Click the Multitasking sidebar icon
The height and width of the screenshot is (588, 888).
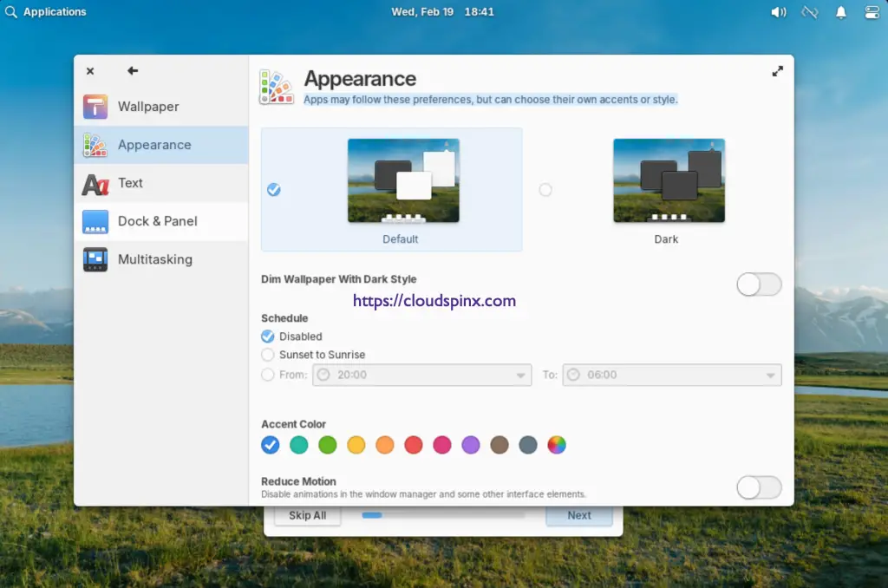(x=95, y=259)
